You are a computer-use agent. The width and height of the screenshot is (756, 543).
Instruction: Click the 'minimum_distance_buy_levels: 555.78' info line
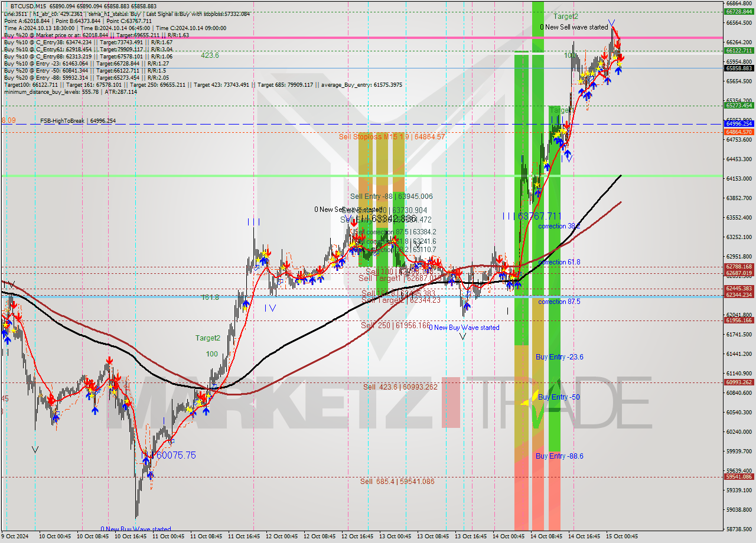[70, 92]
